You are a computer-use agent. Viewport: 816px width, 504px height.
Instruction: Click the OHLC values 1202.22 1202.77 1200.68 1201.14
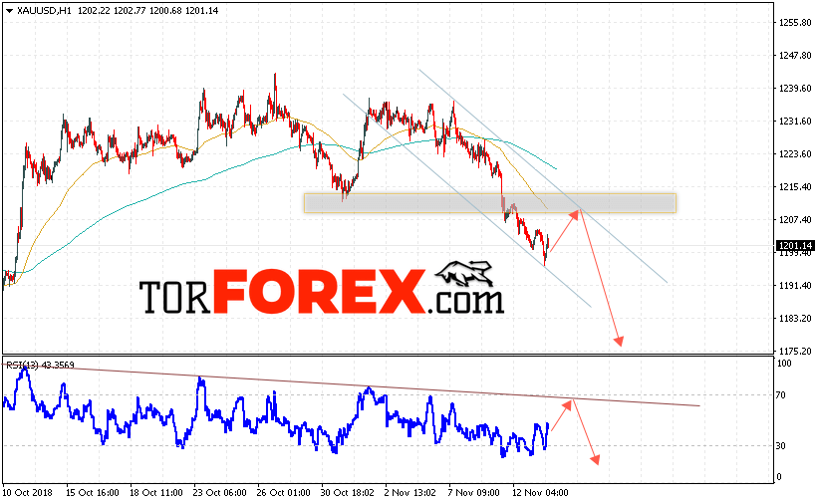pyautogui.click(x=147, y=10)
